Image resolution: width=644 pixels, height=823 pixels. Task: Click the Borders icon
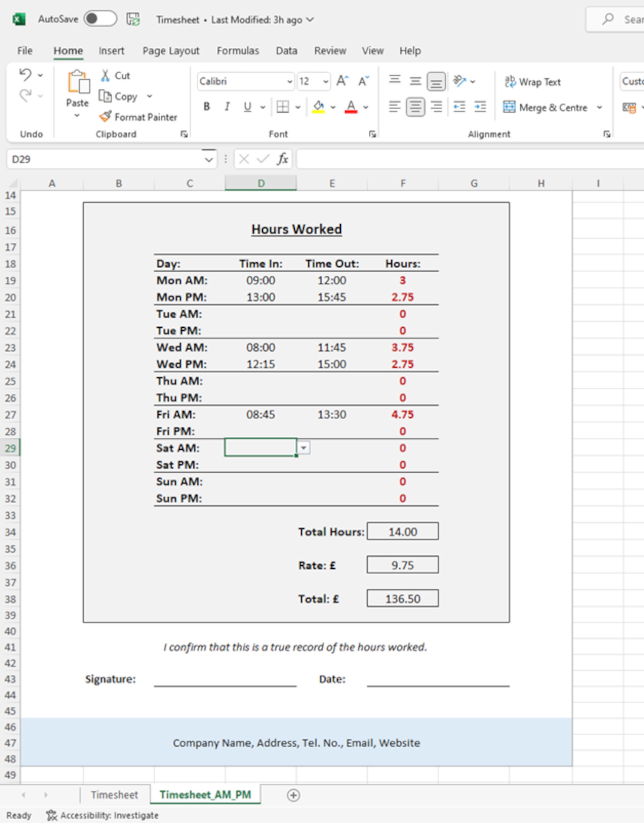(283, 107)
